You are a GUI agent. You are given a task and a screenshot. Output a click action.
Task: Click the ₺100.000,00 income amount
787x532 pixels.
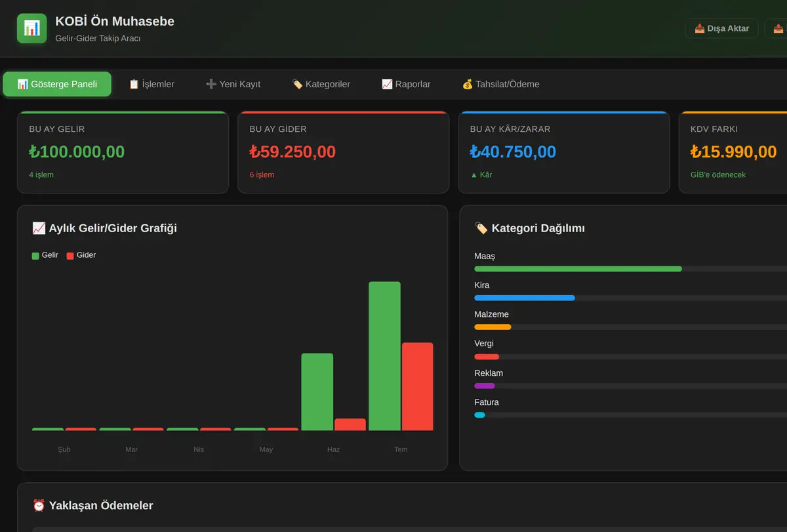[77, 152]
